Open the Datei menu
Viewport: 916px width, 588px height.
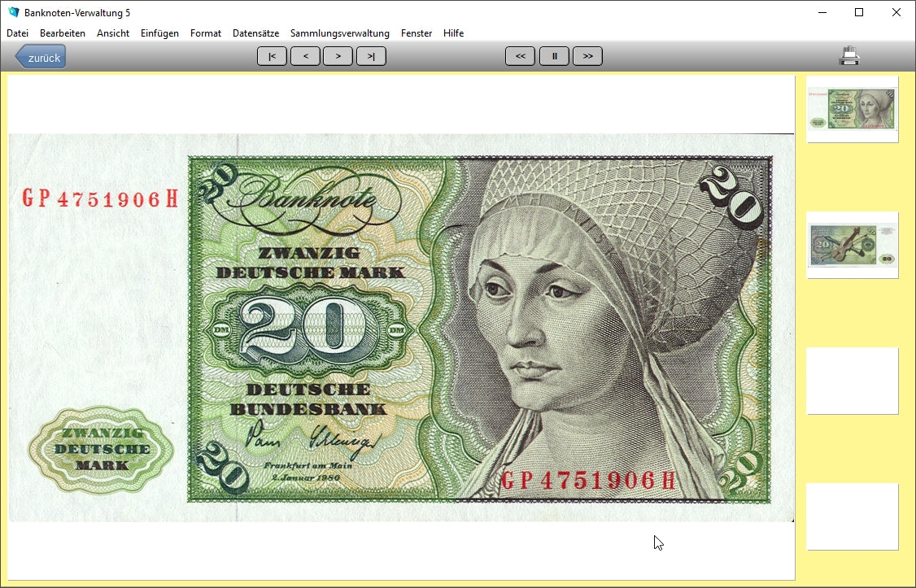point(17,33)
